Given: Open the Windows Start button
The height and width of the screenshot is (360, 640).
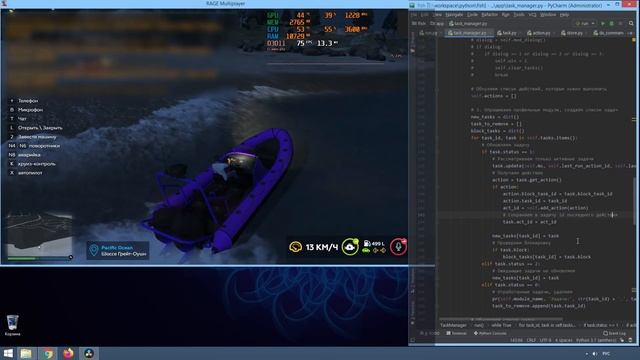Looking at the screenshot, I should tap(8, 353).
